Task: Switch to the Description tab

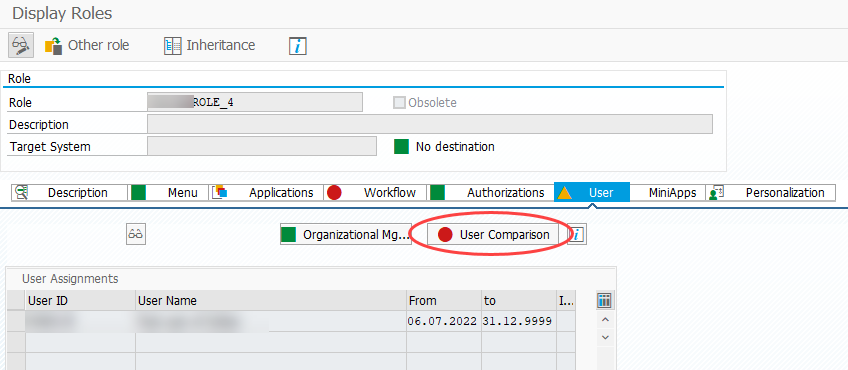Action: [x=69, y=193]
